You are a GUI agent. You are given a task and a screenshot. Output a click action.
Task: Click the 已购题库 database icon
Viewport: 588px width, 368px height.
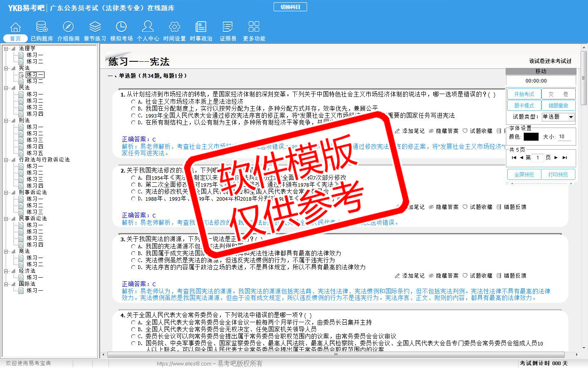[x=42, y=27]
